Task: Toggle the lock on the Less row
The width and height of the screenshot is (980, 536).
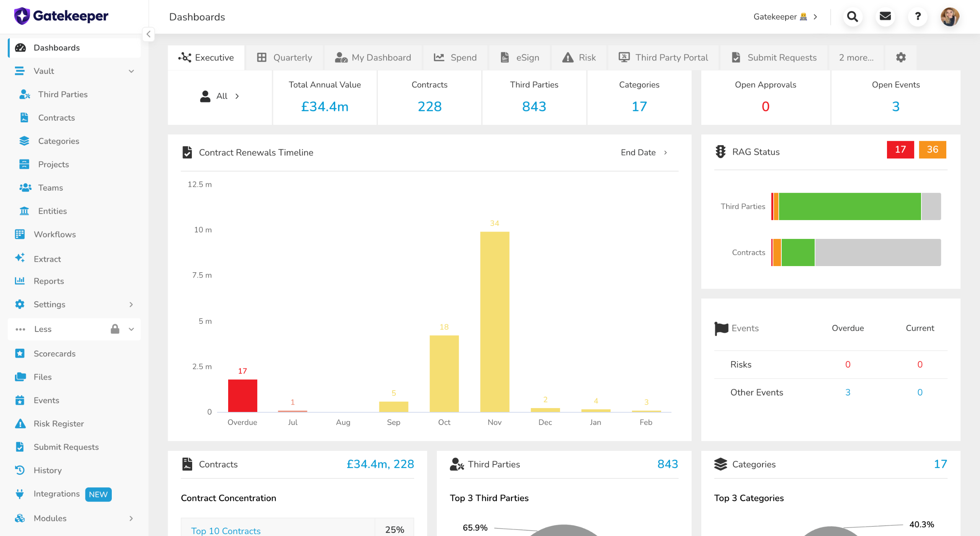Action: coord(115,329)
